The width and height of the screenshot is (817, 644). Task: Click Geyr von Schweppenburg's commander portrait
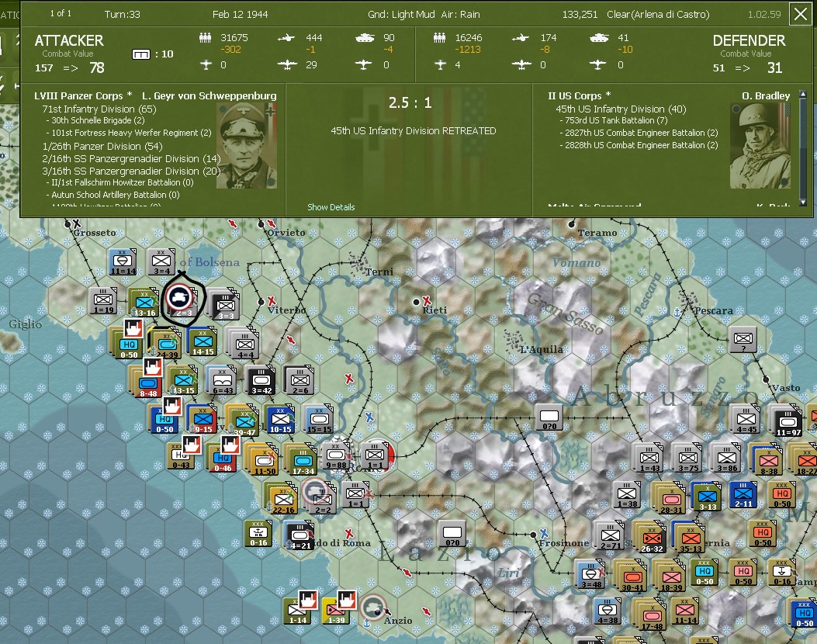click(x=247, y=145)
